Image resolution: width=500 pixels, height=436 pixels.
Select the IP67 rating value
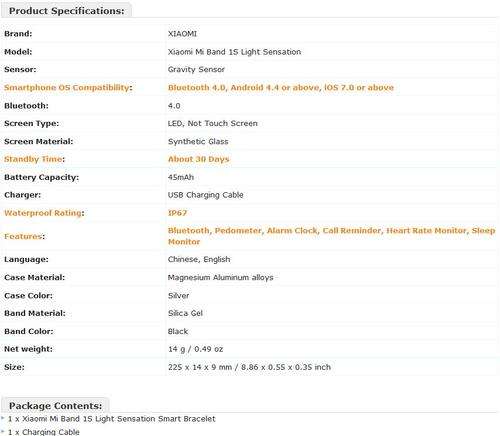click(177, 213)
